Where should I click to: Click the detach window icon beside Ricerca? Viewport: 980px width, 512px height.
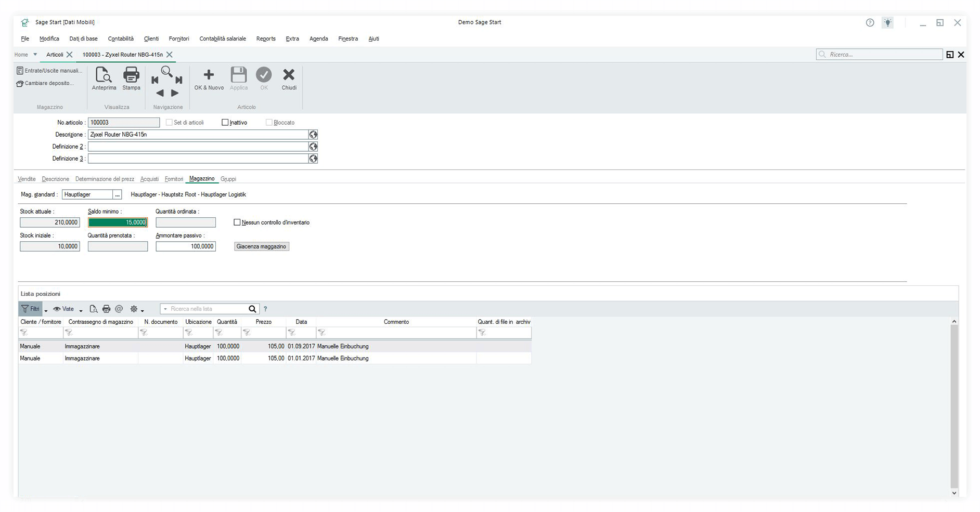click(950, 55)
